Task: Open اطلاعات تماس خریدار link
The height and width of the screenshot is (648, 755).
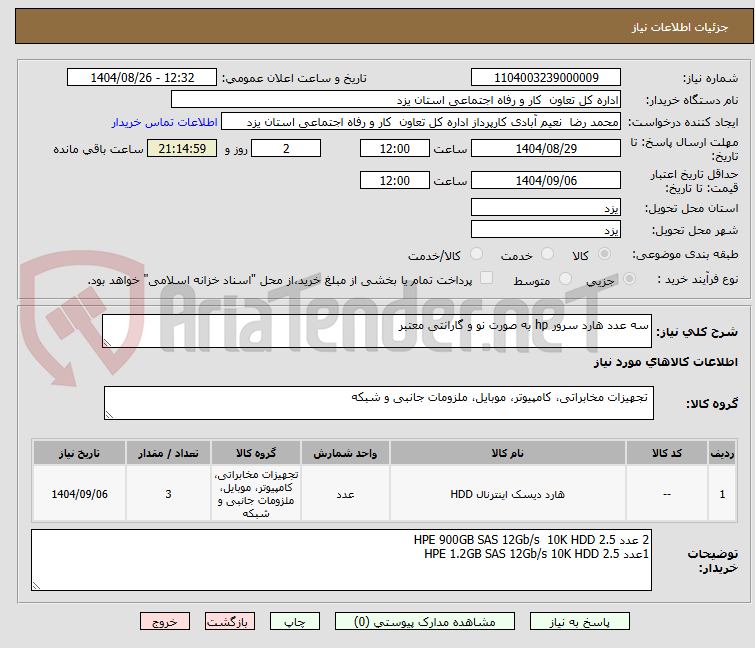Action: [x=165, y=122]
